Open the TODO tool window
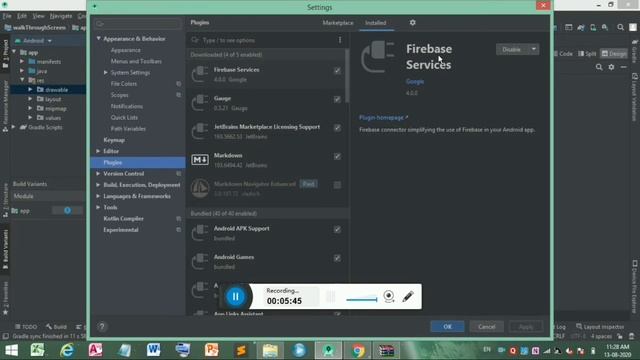640x360 pixels. coord(26,327)
